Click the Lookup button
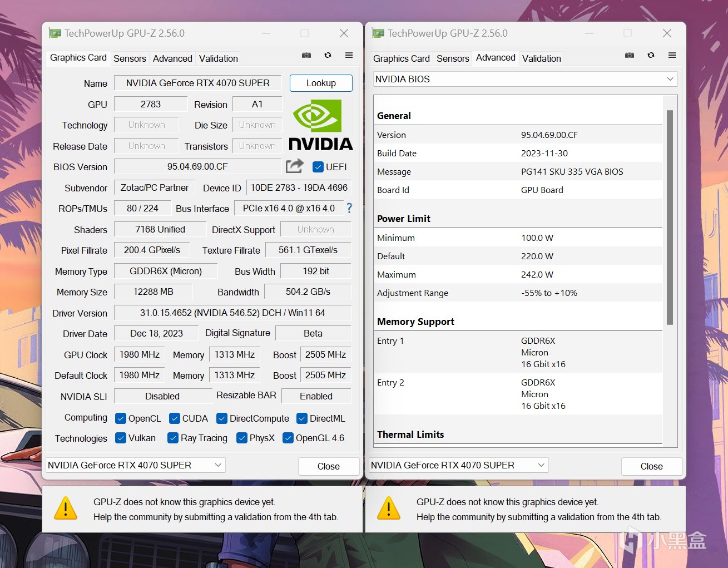The image size is (728, 568). click(321, 83)
